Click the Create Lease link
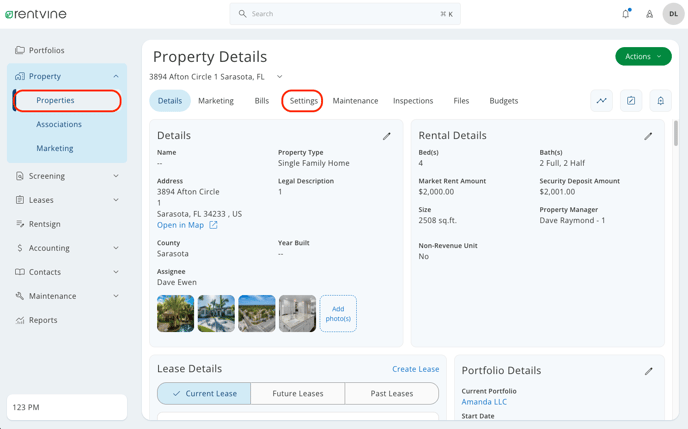The height and width of the screenshot is (429, 688). (416, 369)
